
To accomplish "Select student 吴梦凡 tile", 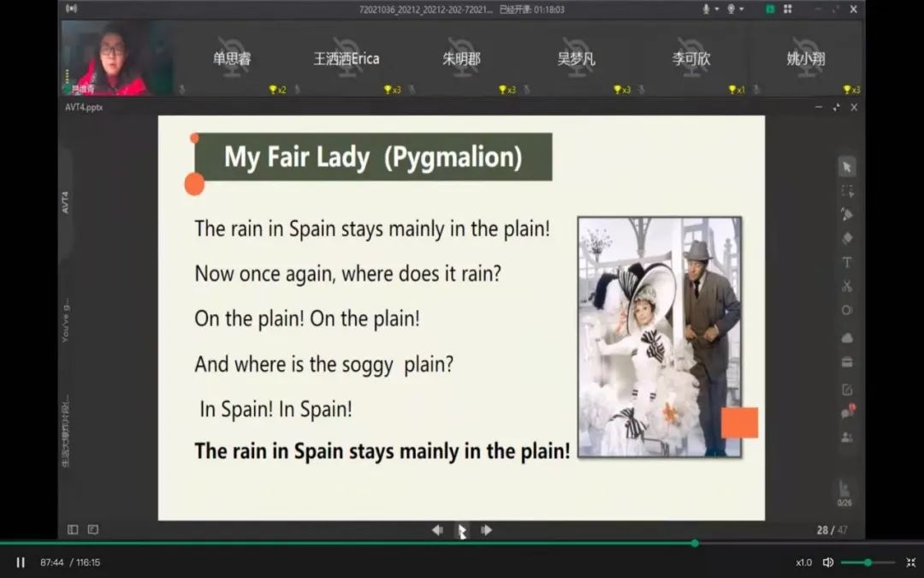I will click(577, 58).
